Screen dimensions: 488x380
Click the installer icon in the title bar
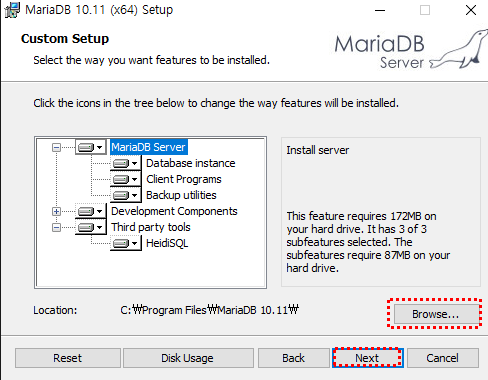click(12, 10)
